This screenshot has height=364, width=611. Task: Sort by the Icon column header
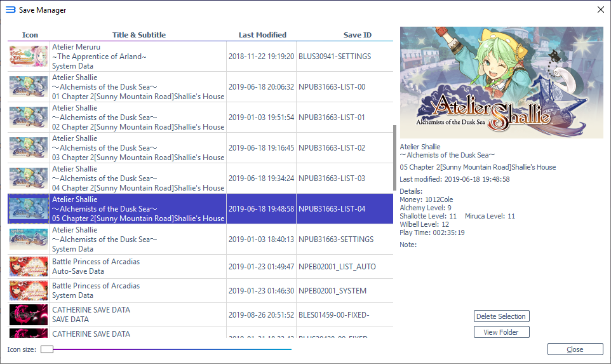30,35
